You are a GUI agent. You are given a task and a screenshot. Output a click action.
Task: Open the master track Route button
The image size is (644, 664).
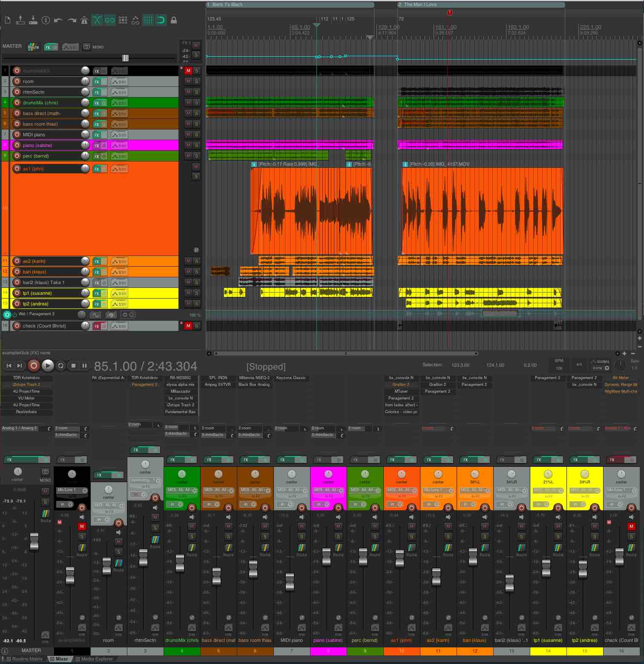33,47
